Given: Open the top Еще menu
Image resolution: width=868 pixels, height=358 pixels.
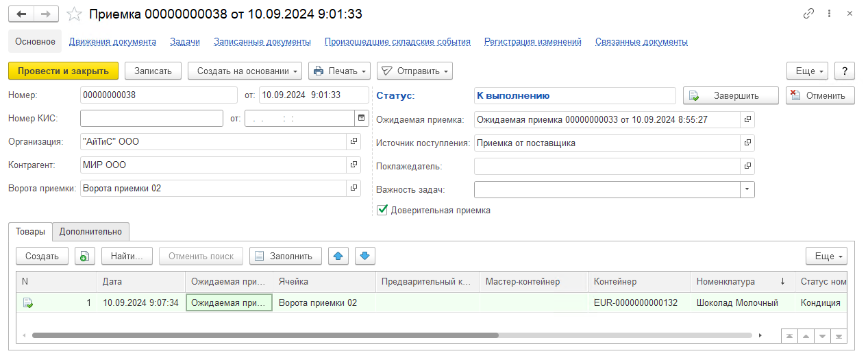Looking at the screenshot, I should [808, 71].
